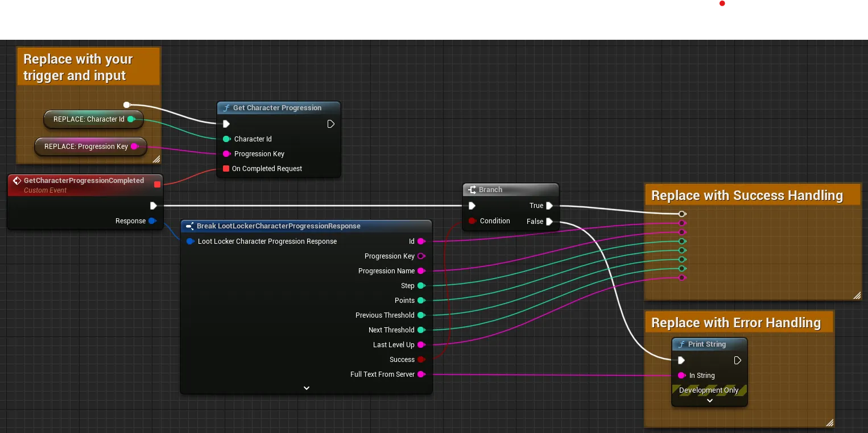
Task: Click resize handle of Error Handling comment
Action: (830, 423)
